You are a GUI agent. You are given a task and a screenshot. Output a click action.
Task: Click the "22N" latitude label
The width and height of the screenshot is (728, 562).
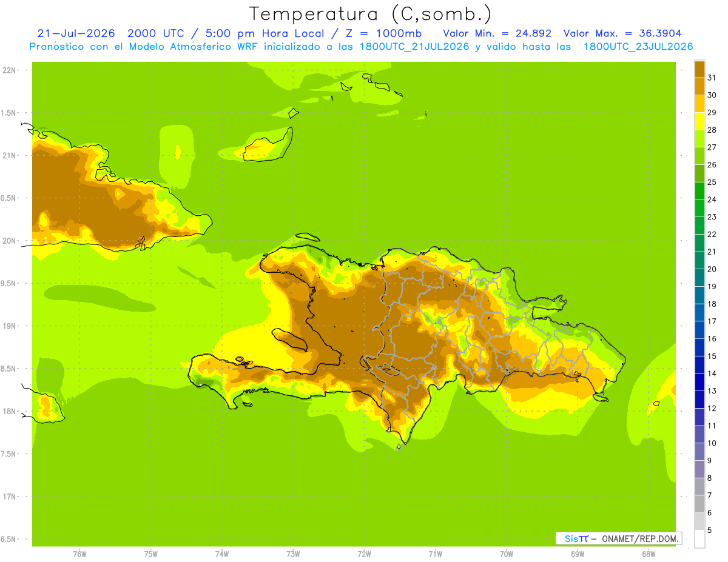pyautogui.click(x=10, y=70)
